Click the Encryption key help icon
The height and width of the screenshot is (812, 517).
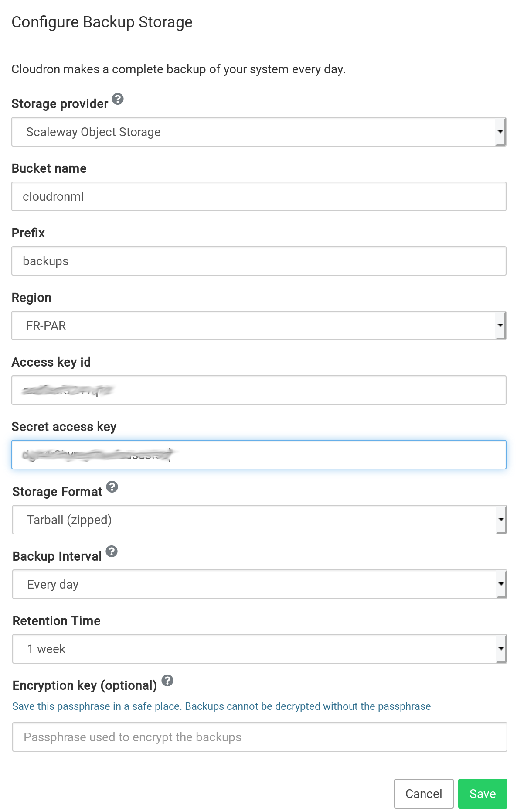click(167, 681)
